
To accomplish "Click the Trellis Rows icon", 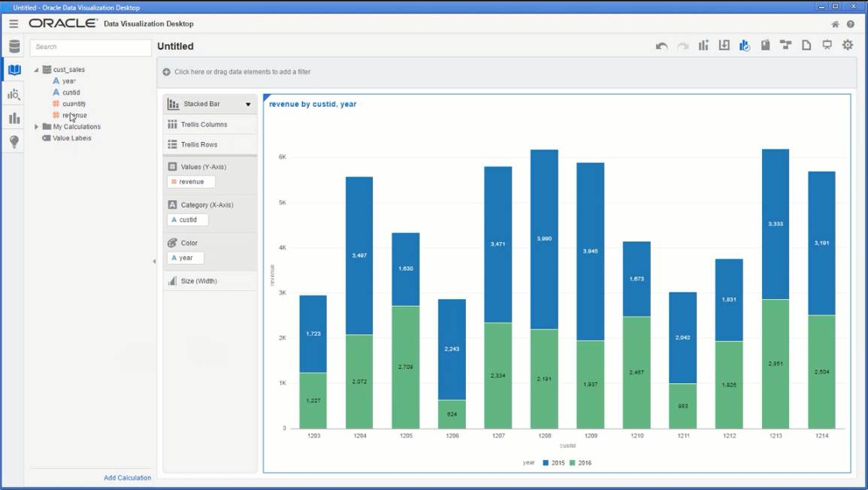I will [x=172, y=144].
